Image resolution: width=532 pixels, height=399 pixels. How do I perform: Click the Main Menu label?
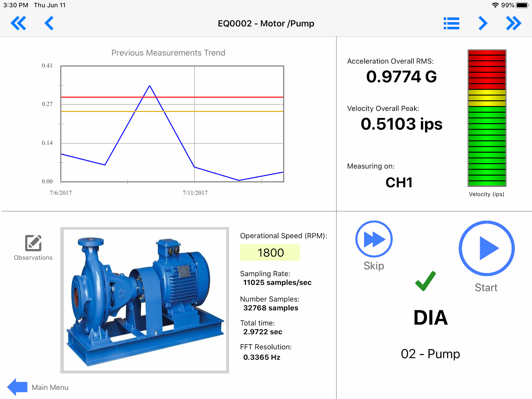coord(50,387)
